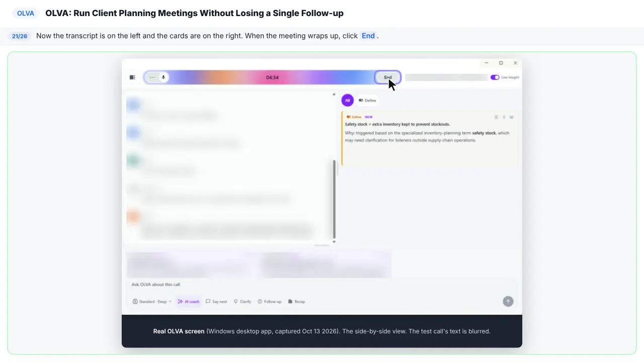The height and width of the screenshot is (362, 644).
Task: Activate the AI coach option
Action: 189,302
